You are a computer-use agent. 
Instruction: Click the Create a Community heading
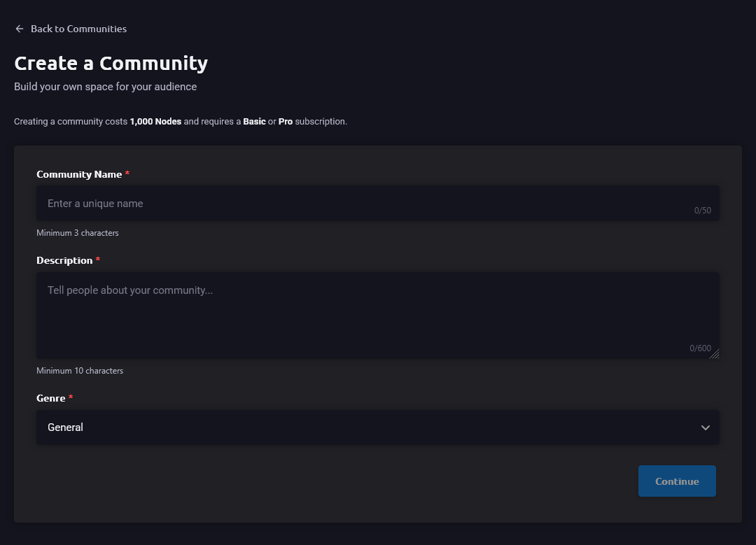(111, 63)
